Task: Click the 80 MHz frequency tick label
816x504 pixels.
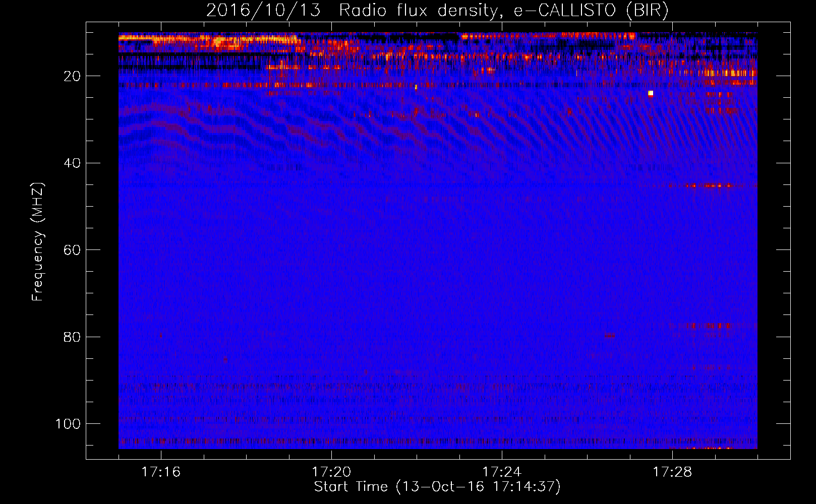Action: point(72,337)
